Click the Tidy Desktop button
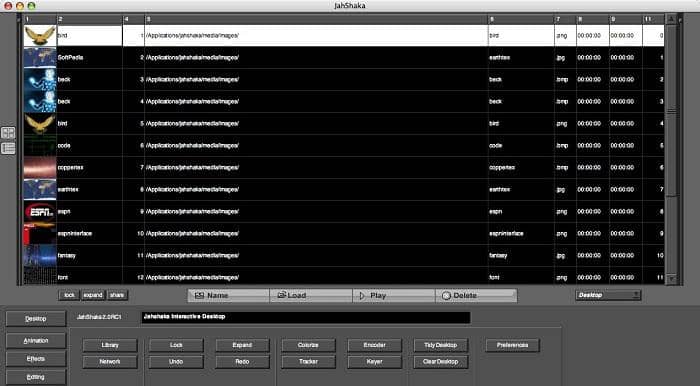 click(441, 345)
